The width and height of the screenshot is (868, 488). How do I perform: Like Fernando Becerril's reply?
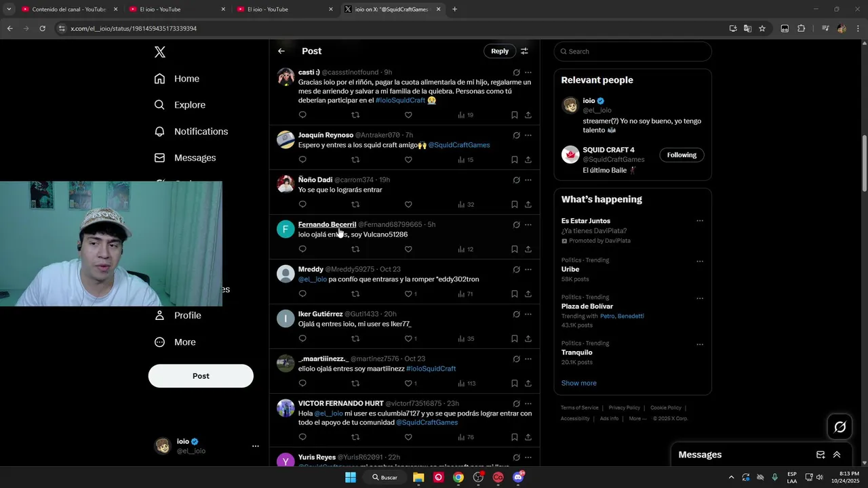click(408, 249)
